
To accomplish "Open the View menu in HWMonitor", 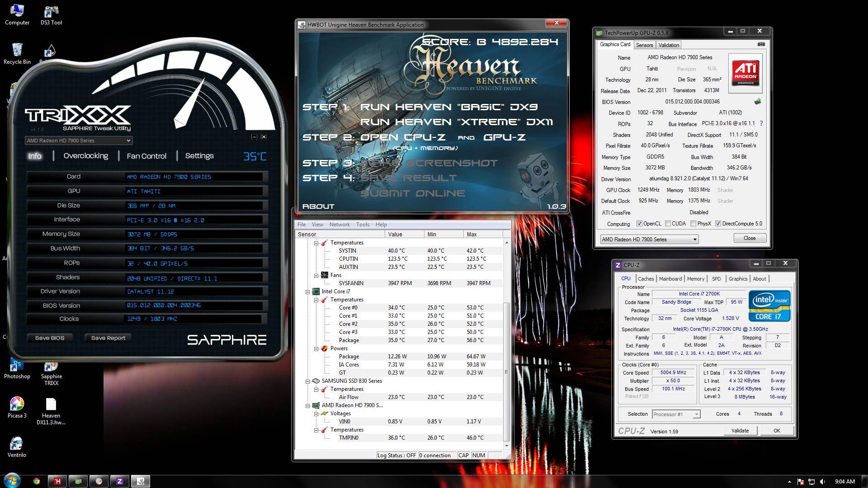I will [317, 225].
